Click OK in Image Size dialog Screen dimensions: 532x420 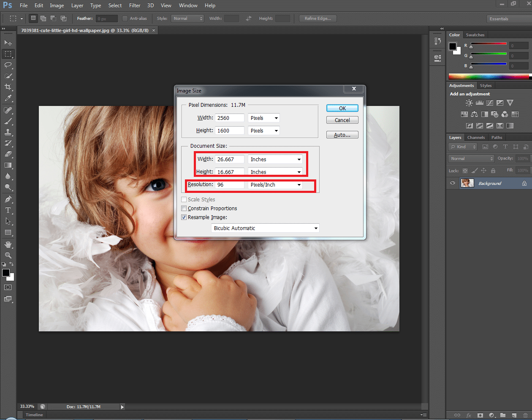pos(342,108)
